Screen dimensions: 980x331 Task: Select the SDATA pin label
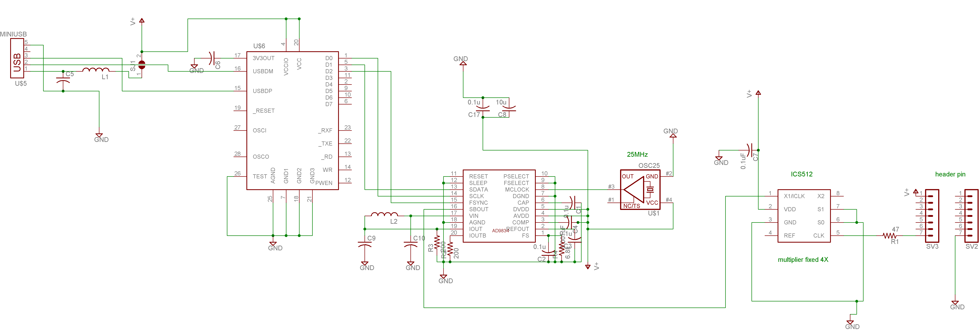point(478,190)
